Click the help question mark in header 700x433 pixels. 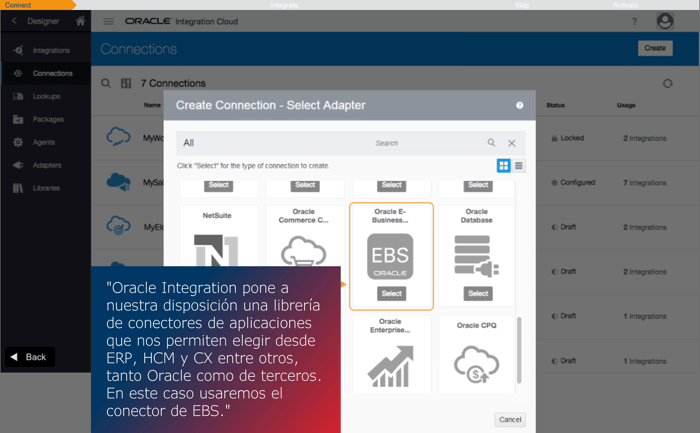point(634,21)
